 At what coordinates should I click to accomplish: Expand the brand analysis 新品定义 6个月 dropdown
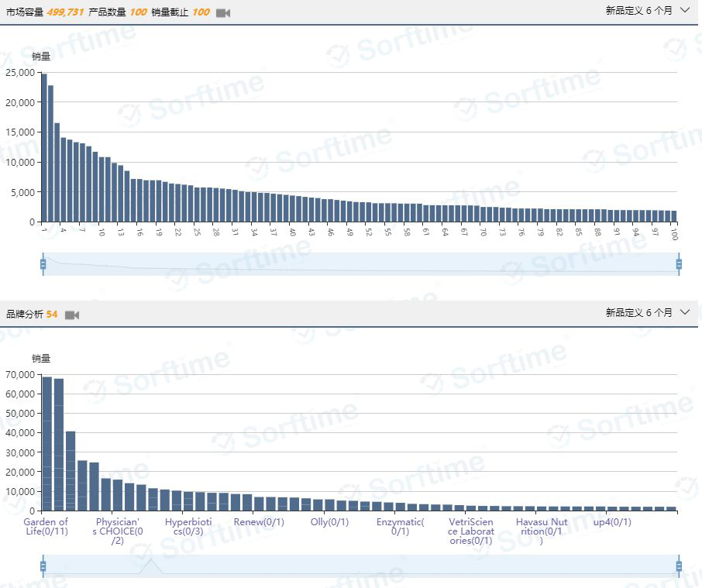coord(647,312)
